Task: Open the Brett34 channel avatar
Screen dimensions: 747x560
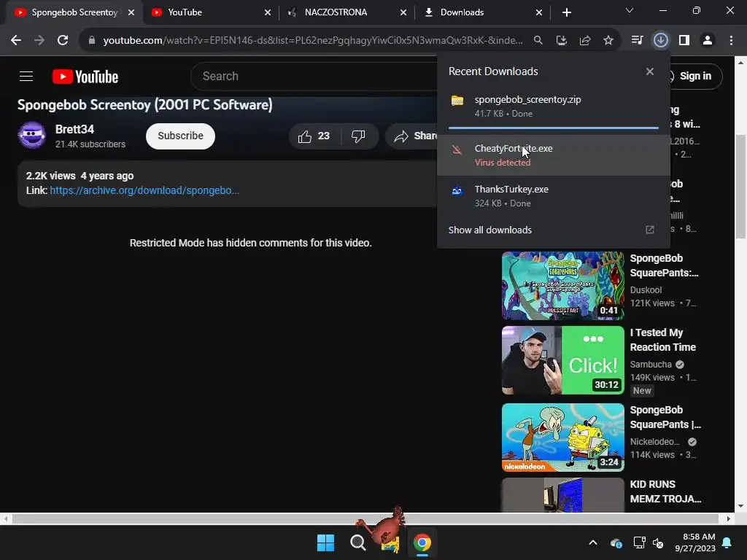Action: click(31, 135)
